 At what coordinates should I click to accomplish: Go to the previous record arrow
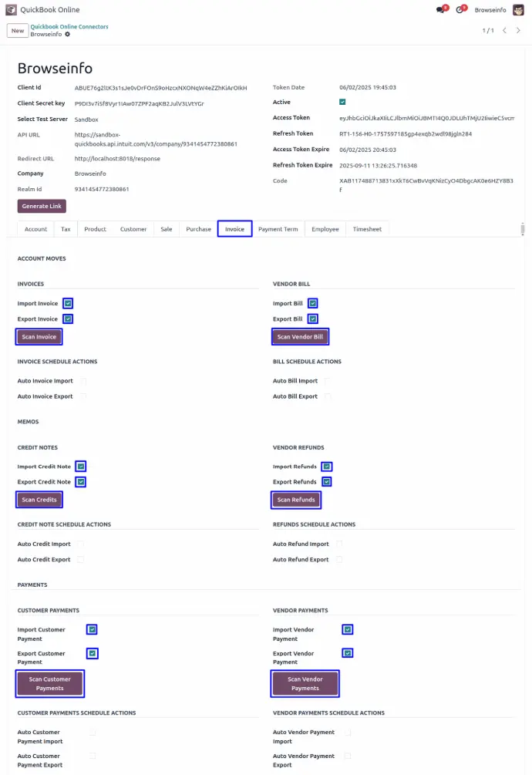coord(504,30)
